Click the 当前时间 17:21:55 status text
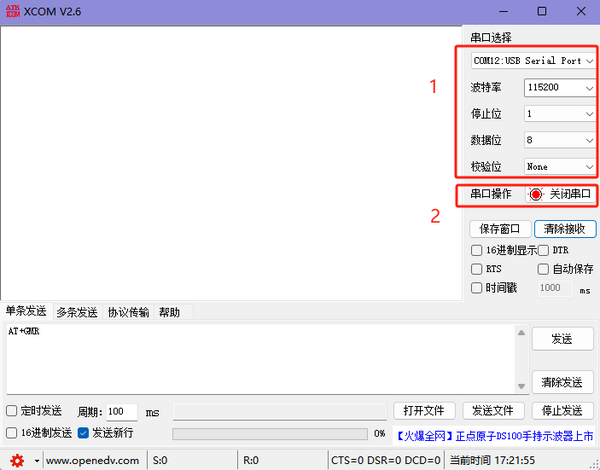Viewport: 600px width, 470px height. 492,460
